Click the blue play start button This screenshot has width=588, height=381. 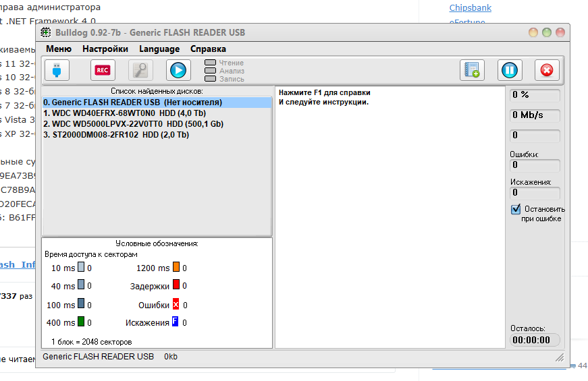[178, 70]
